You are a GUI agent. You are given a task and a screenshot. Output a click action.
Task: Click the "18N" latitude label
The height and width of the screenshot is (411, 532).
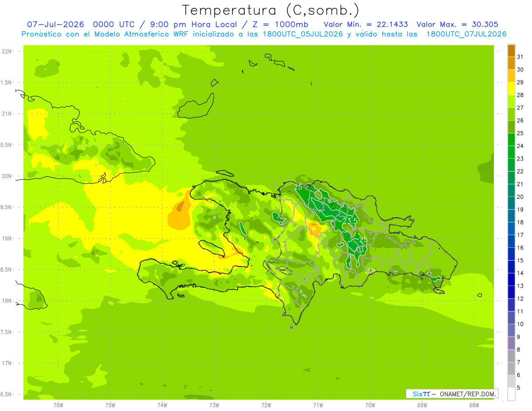pyautogui.click(x=7, y=301)
